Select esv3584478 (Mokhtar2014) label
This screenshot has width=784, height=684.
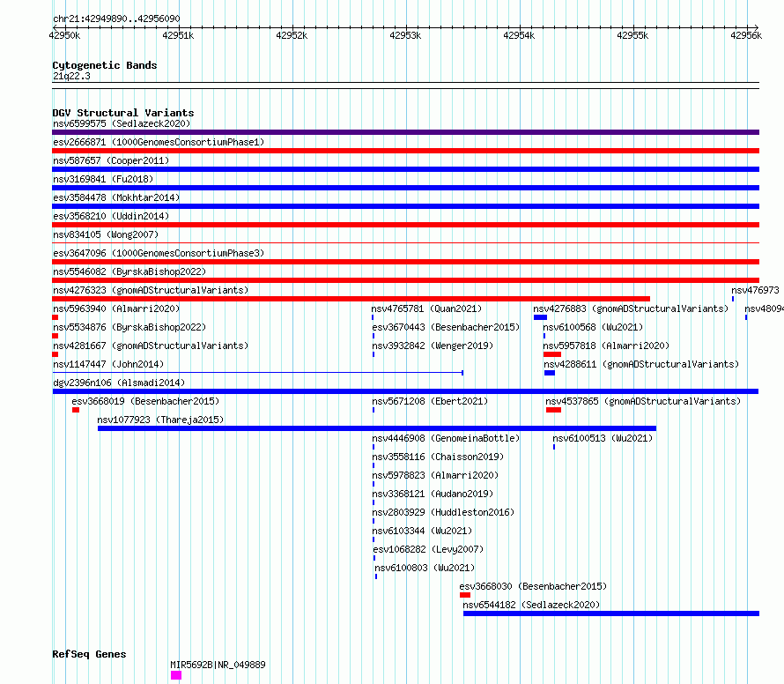116,197
